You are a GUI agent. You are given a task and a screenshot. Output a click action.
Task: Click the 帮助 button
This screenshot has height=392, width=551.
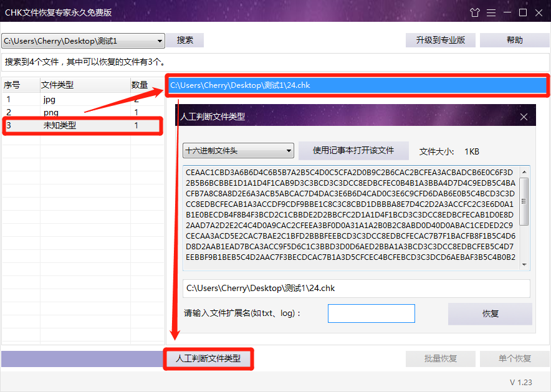[515, 40]
